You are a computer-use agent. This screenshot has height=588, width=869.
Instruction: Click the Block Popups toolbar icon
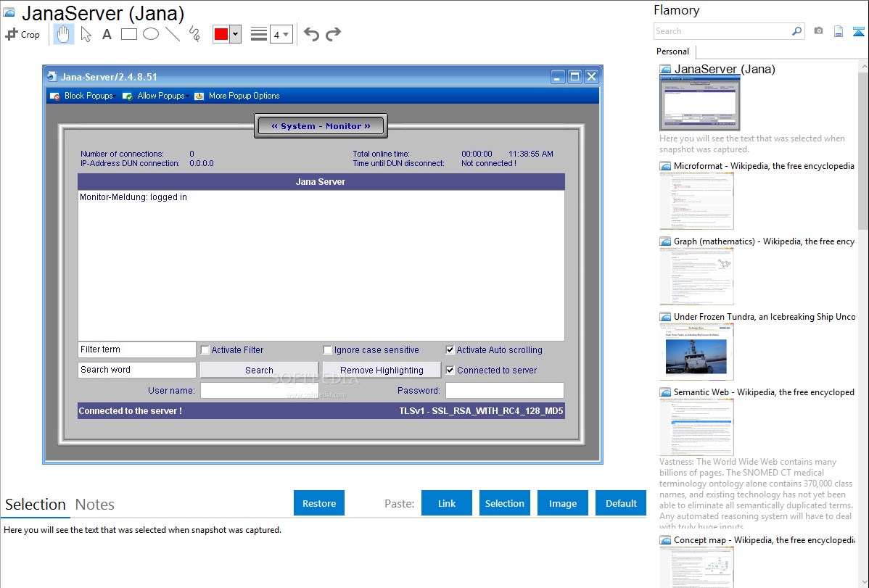tap(55, 96)
